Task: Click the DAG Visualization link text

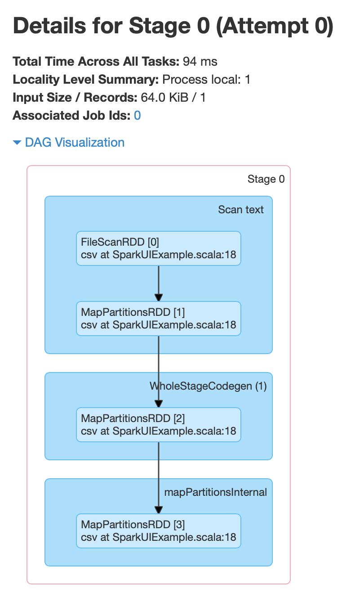Action: coord(75,143)
